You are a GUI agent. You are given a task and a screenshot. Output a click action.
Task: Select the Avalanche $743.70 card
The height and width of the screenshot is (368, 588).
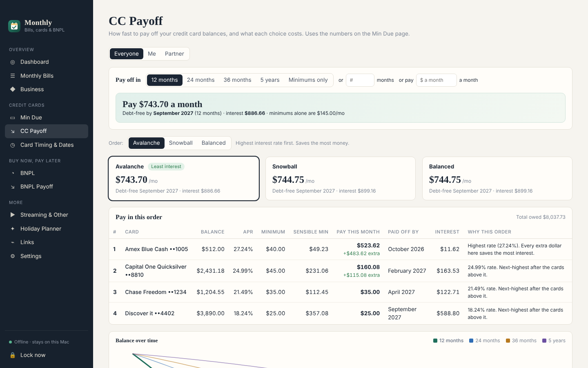(x=184, y=179)
